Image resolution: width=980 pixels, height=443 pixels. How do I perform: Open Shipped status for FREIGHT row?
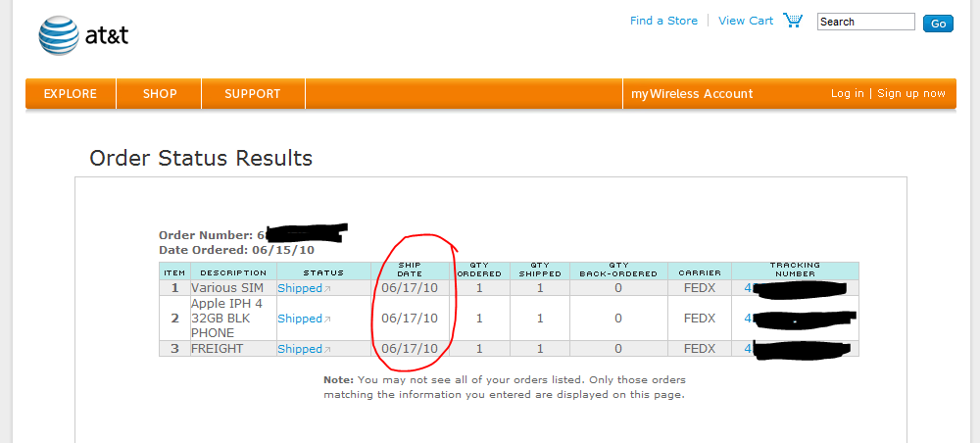(x=299, y=349)
